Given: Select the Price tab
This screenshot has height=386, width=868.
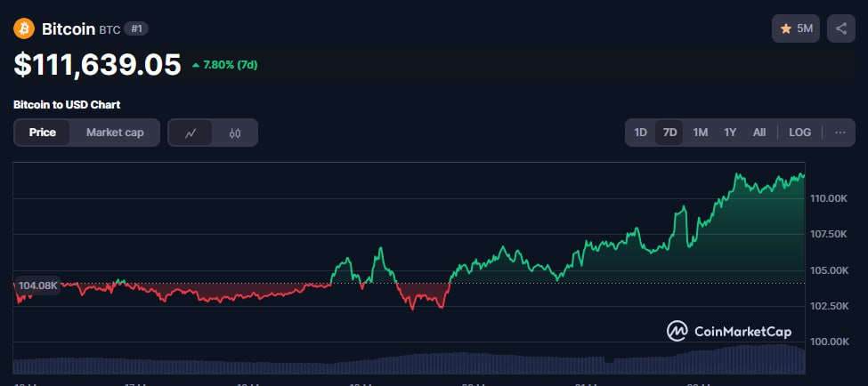Looking at the screenshot, I should click(x=43, y=133).
